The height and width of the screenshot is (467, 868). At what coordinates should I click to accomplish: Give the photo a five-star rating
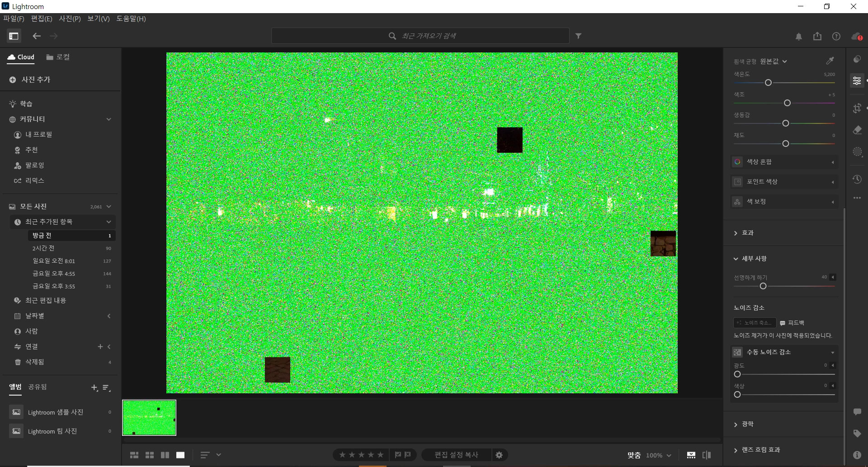pos(381,455)
